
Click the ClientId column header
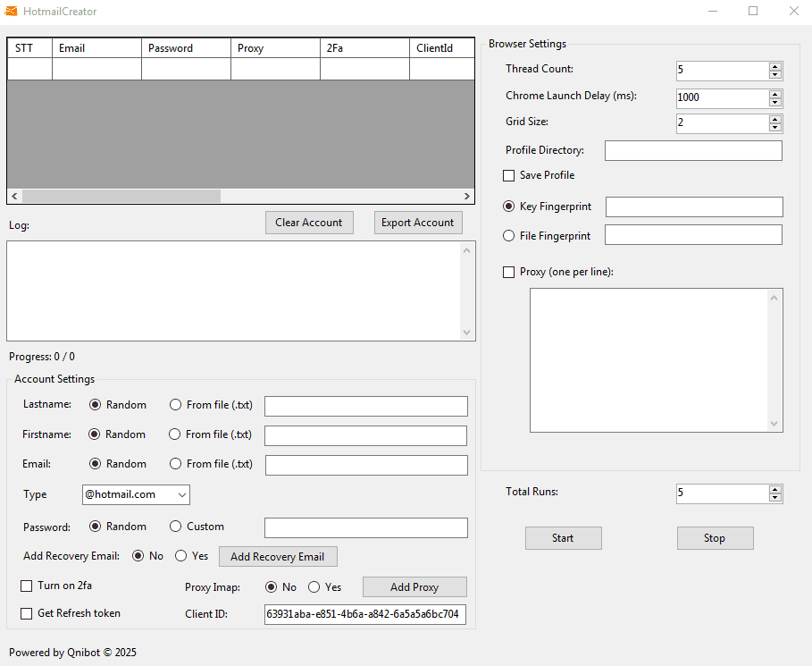coord(442,48)
